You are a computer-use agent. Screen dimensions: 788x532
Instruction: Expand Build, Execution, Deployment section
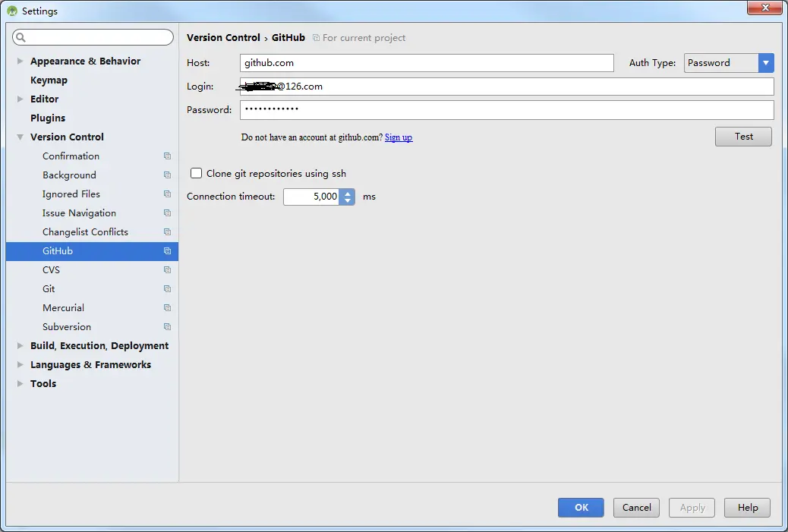(x=20, y=345)
